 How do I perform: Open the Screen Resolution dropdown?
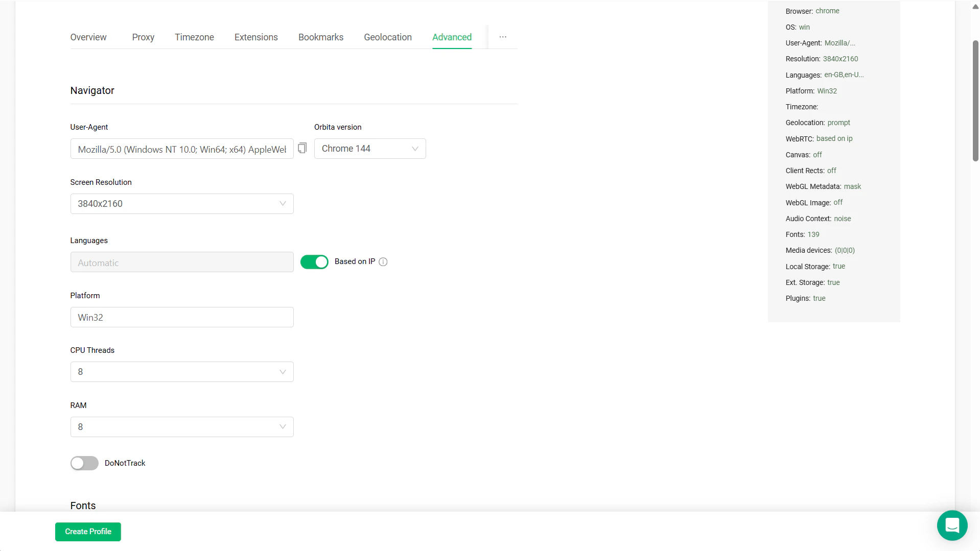pyautogui.click(x=181, y=203)
